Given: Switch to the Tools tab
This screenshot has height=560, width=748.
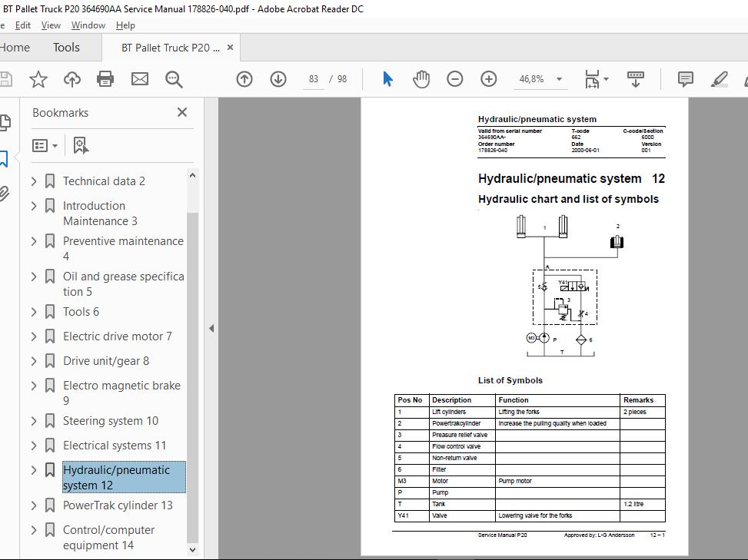Looking at the screenshot, I should pyautogui.click(x=66, y=48).
